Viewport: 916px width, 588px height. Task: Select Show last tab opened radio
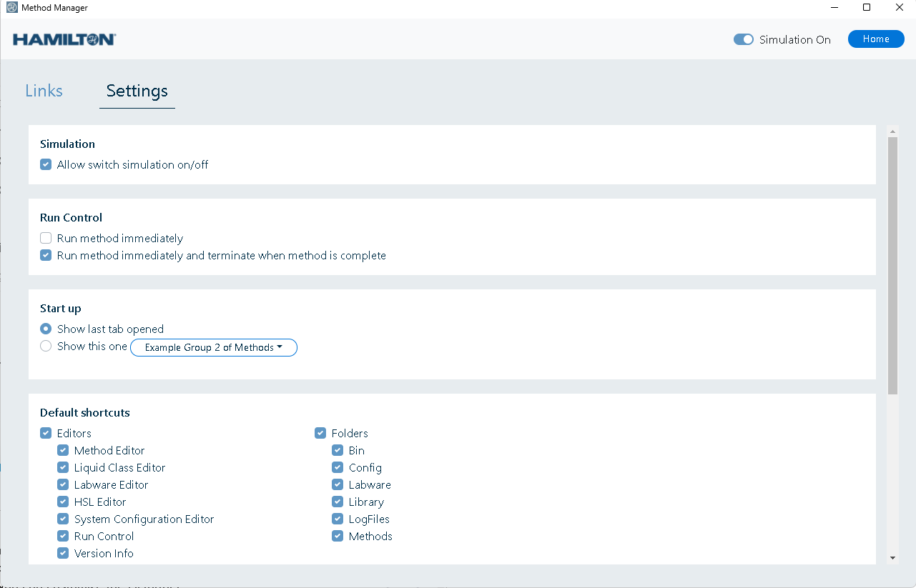click(x=46, y=329)
